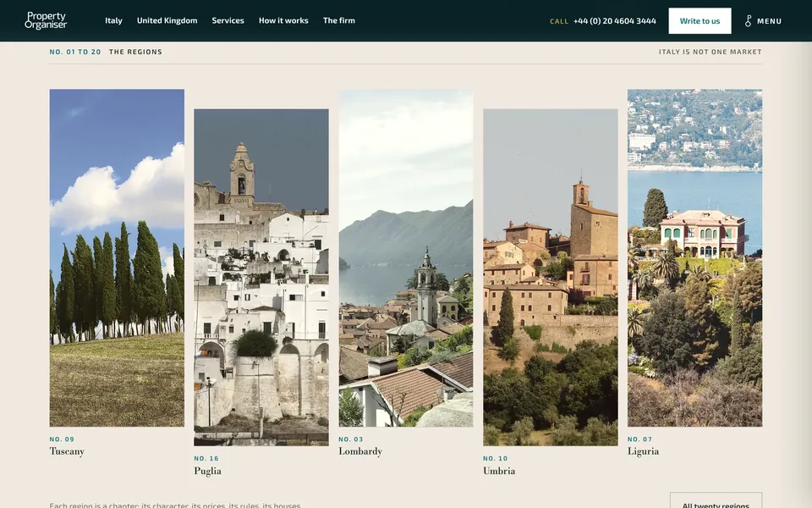Open the United Kingdom menu item
812x508 pixels.
(167, 20)
